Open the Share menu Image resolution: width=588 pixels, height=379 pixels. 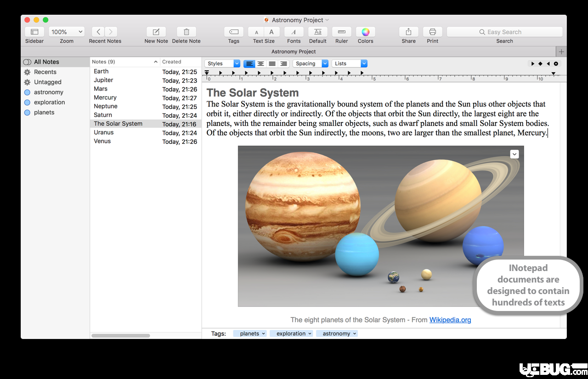click(408, 32)
